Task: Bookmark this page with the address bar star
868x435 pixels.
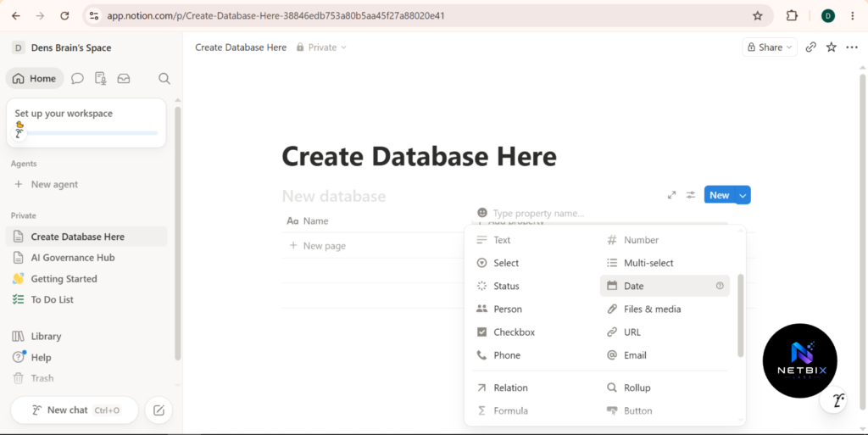Action: click(757, 15)
